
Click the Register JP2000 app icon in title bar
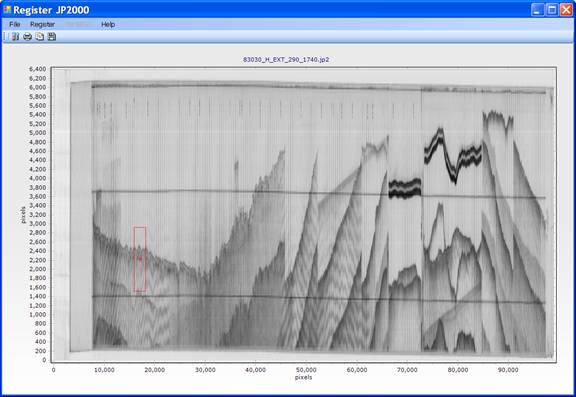7,9
